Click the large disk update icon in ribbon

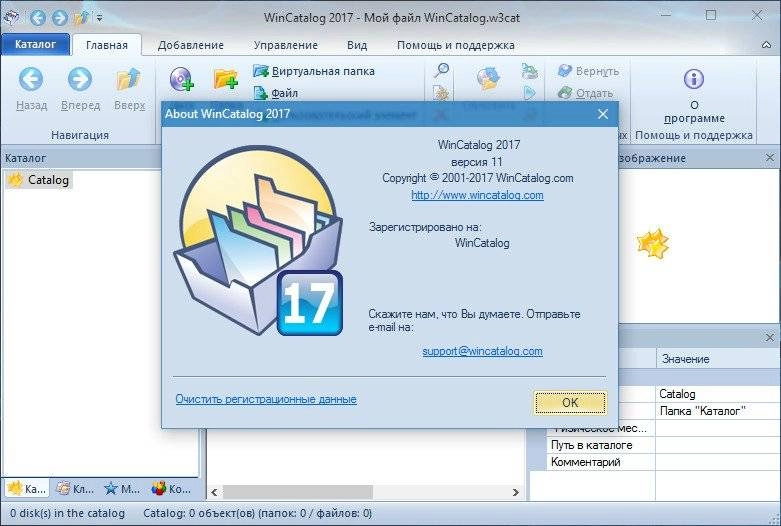[488, 79]
